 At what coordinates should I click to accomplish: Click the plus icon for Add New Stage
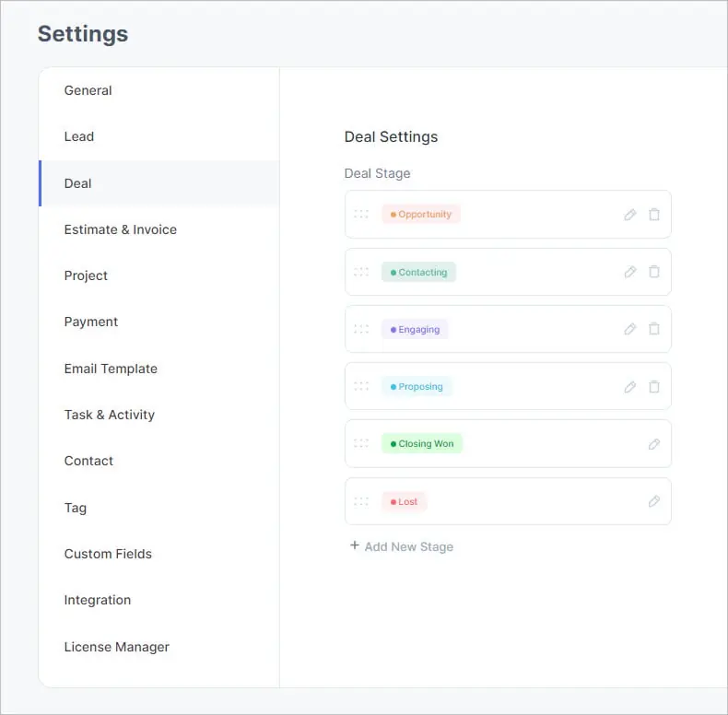pyautogui.click(x=355, y=545)
